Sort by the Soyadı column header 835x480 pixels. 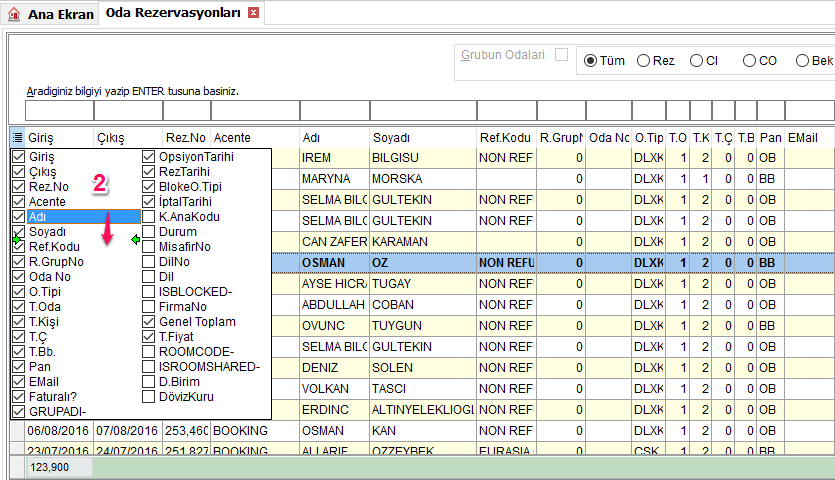coord(423,138)
